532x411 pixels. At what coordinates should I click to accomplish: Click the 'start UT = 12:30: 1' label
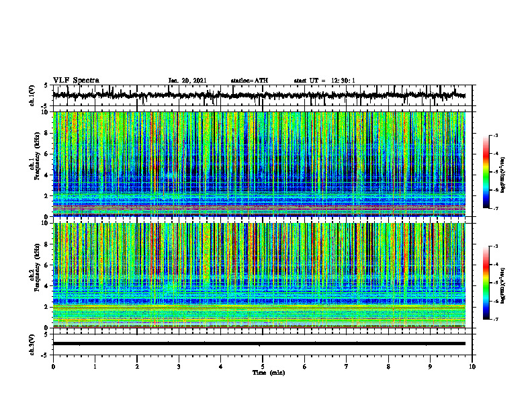pos(324,81)
